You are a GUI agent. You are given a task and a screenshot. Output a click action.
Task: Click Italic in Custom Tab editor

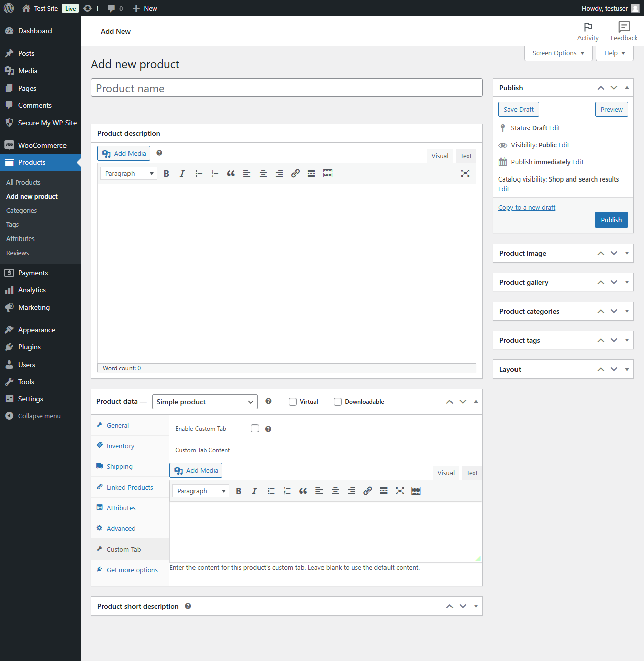tap(255, 491)
